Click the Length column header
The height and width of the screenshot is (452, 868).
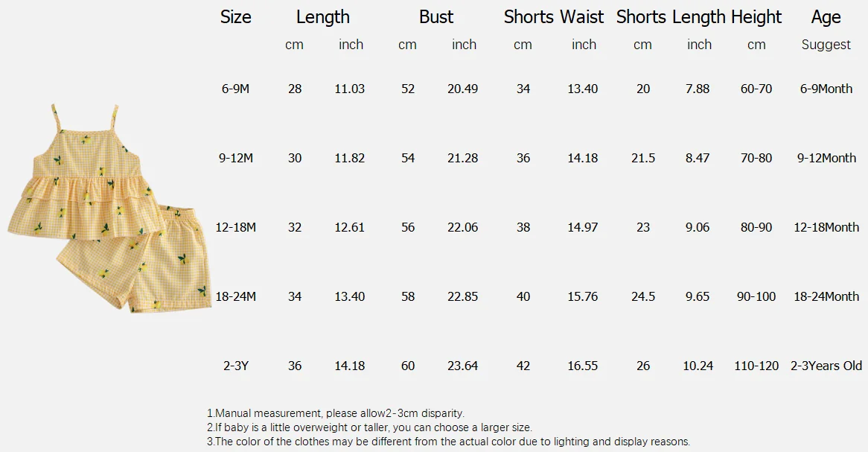click(323, 17)
